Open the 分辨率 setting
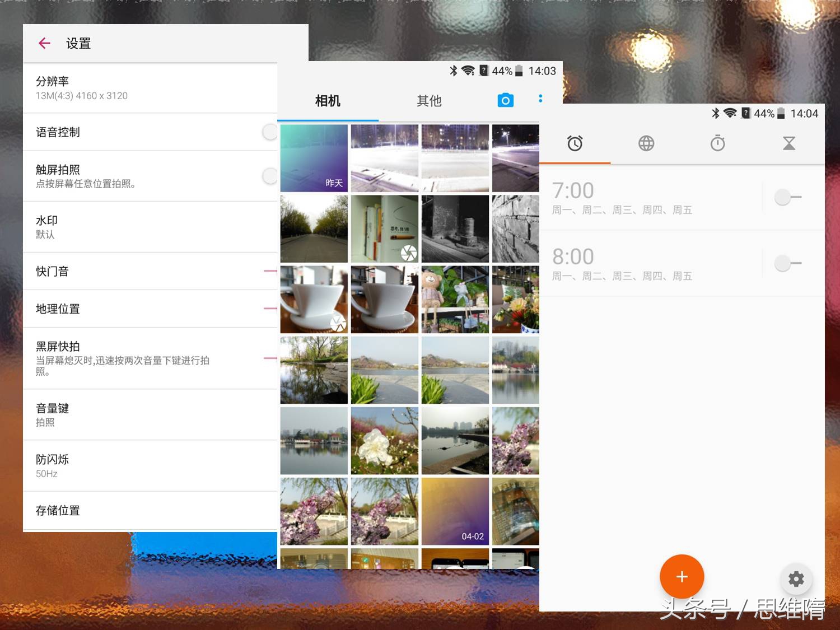This screenshot has height=630, width=840. coord(150,88)
